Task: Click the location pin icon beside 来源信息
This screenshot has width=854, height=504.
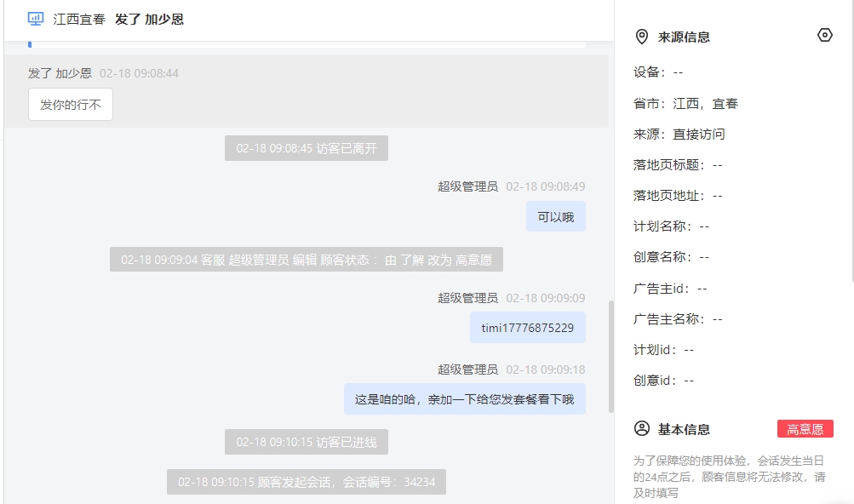Action: (x=642, y=37)
